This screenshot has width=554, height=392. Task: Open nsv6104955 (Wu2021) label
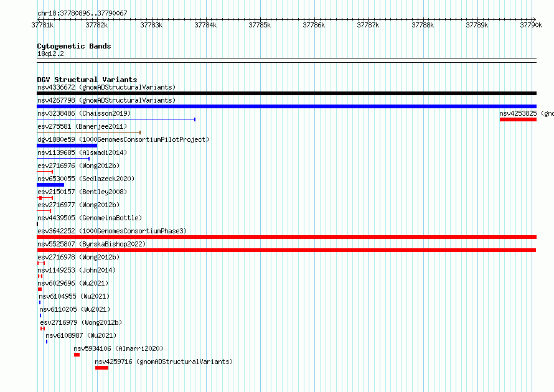tap(74, 296)
